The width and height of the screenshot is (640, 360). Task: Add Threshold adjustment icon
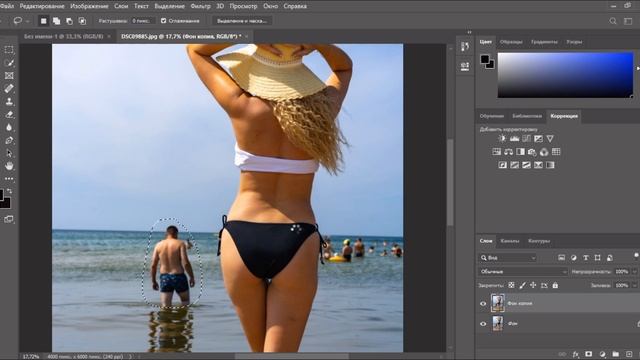[527, 165]
